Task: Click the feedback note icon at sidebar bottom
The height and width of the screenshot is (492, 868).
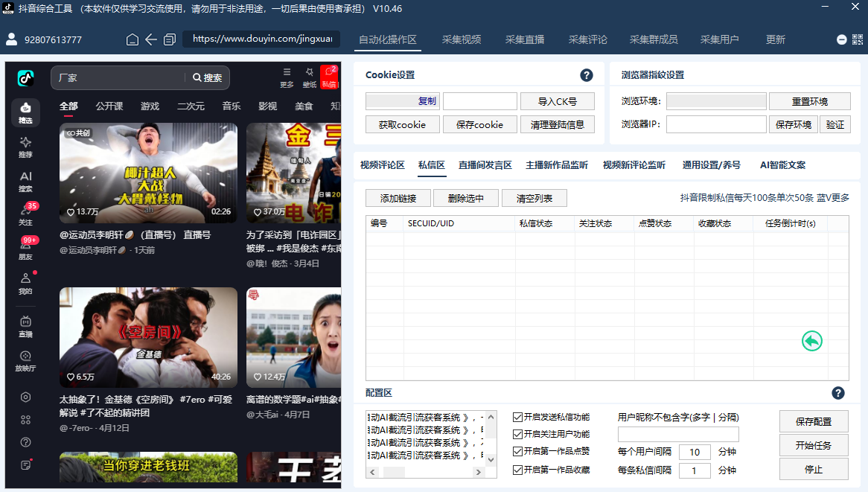Action: [x=25, y=465]
